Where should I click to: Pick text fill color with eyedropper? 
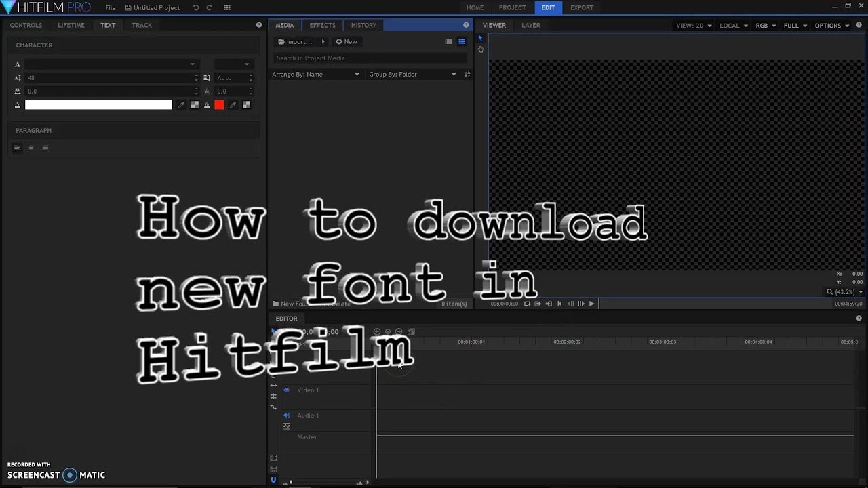[x=181, y=105]
